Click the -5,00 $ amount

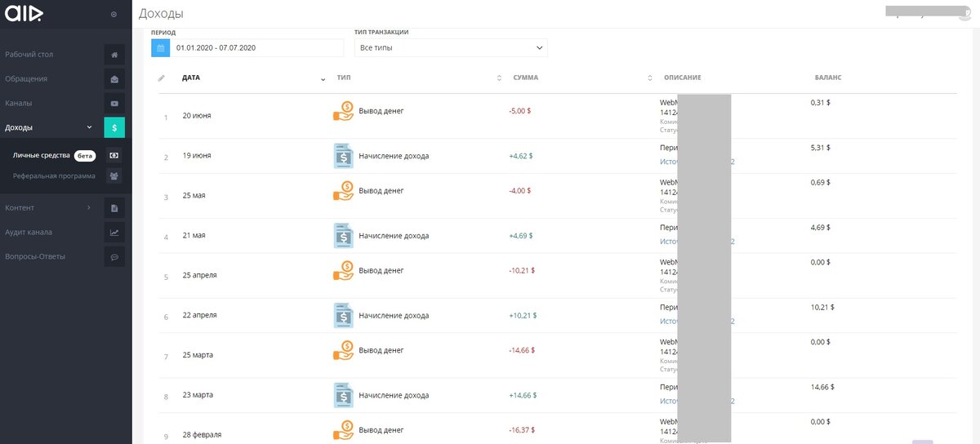coord(519,110)
